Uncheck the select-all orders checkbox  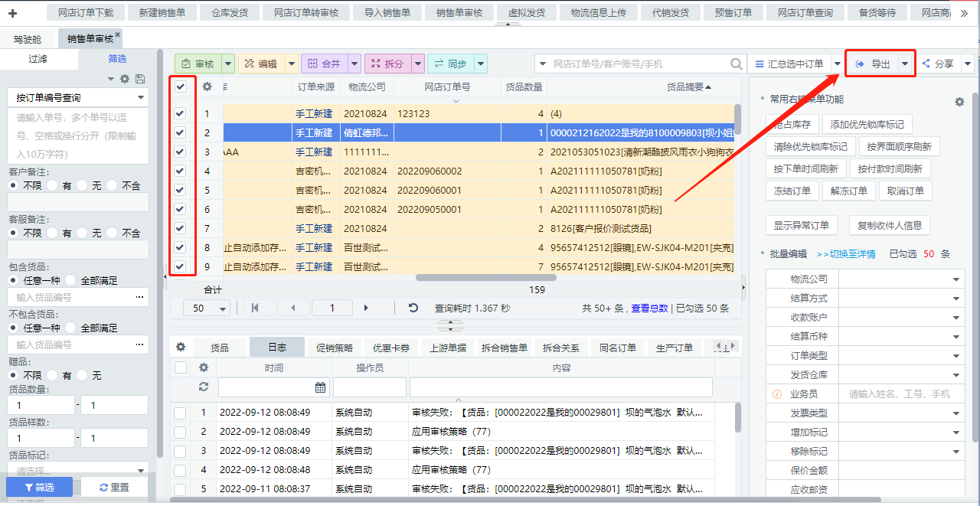click(181, 87)
